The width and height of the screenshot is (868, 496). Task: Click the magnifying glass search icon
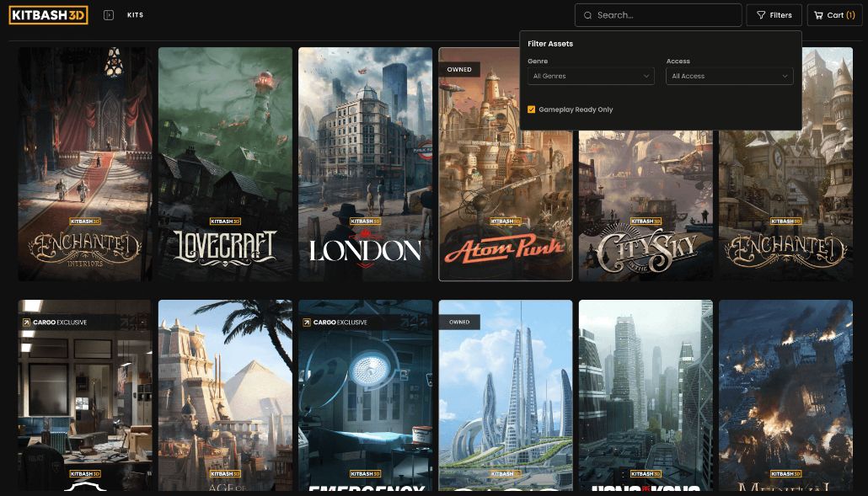[x=587, y=15]
